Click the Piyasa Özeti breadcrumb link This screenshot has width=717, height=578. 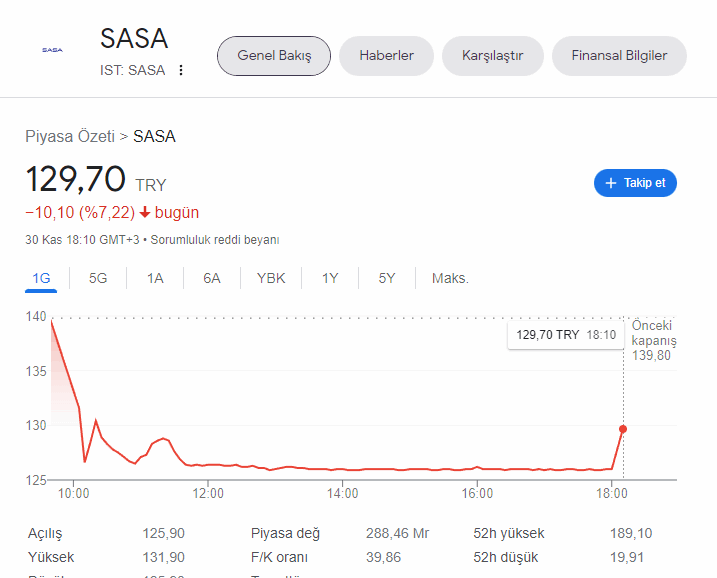point(70,136)
